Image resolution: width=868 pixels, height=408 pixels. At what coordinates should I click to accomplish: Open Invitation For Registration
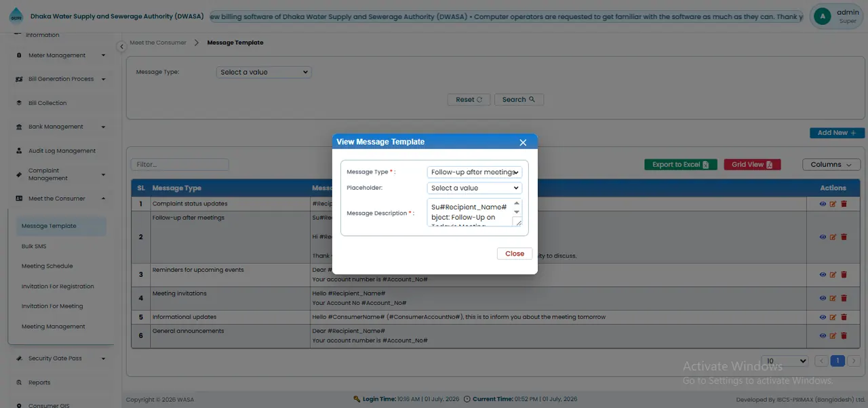pos(58,287)
